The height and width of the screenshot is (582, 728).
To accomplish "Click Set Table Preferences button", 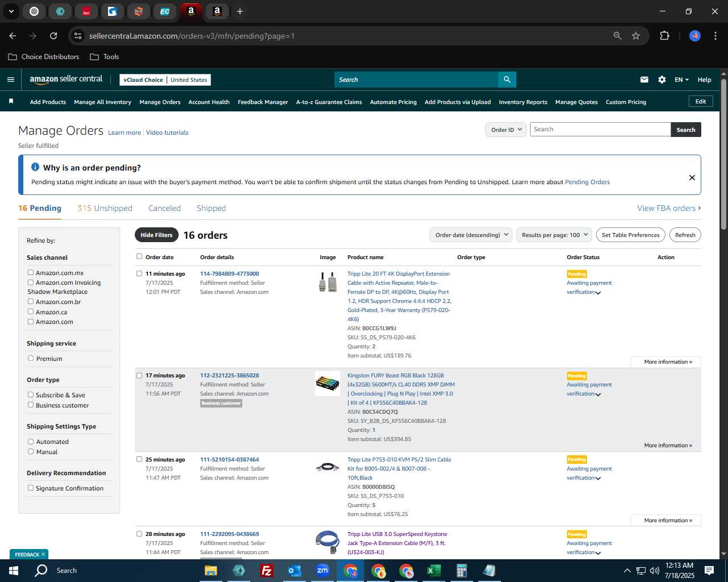I will point(631,235).
